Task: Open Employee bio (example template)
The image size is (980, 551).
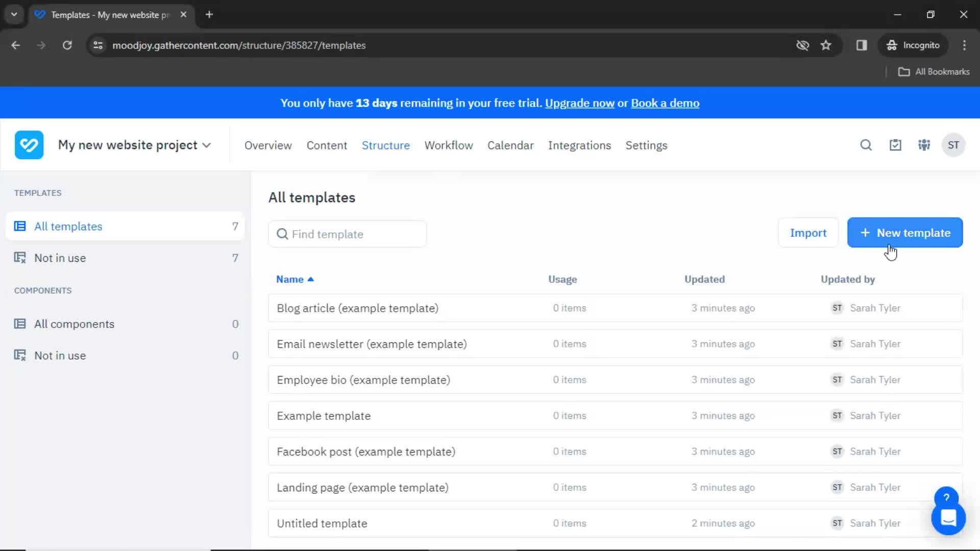Action: tap(615, 380)
